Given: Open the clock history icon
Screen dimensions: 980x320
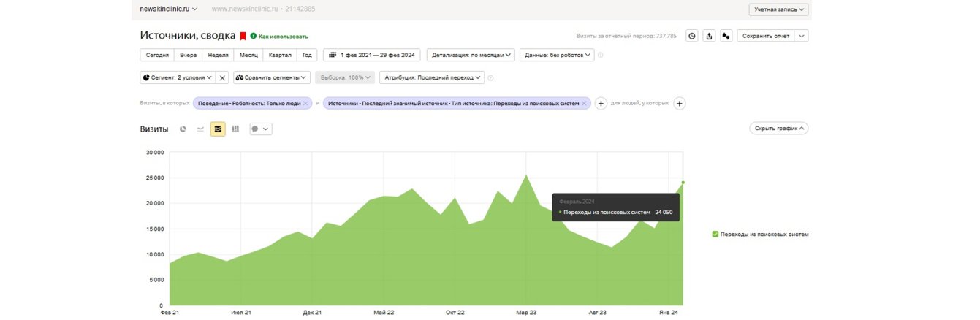Looking at the screenshot, I should (x=691, y=36).
